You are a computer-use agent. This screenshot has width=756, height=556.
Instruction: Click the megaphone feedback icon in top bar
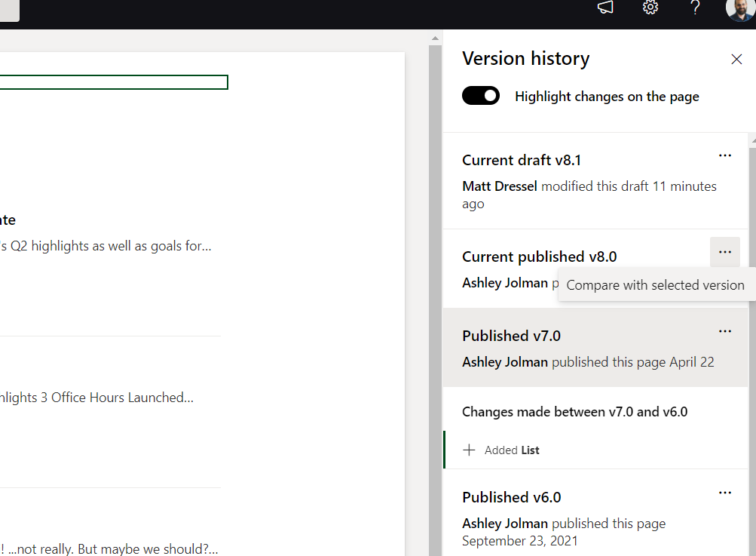tap(605, 8)
